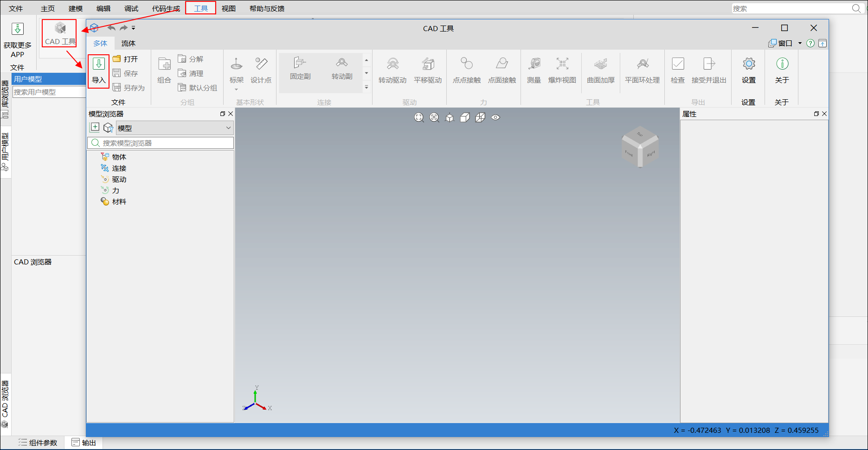Click the 获取更多 APP download icon
This screenshot has height=450, width=868.
coord(18,29)
